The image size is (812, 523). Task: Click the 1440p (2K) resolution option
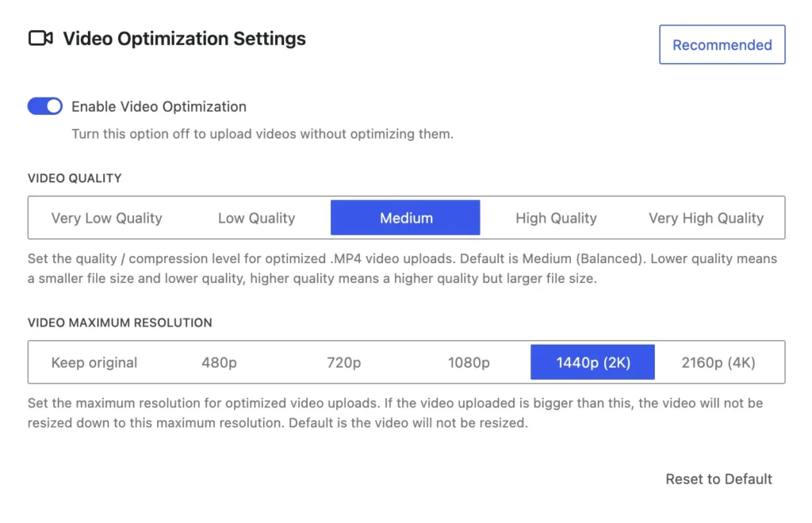coord(592,363)
